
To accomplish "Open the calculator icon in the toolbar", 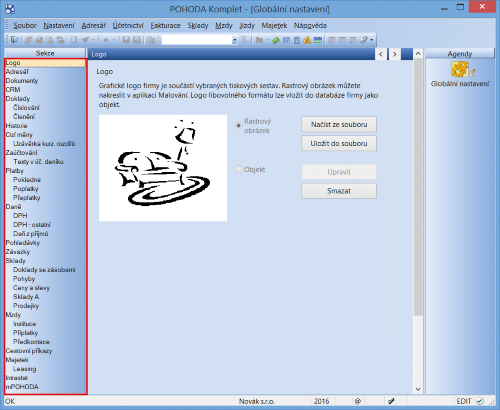I will point(297,40).
